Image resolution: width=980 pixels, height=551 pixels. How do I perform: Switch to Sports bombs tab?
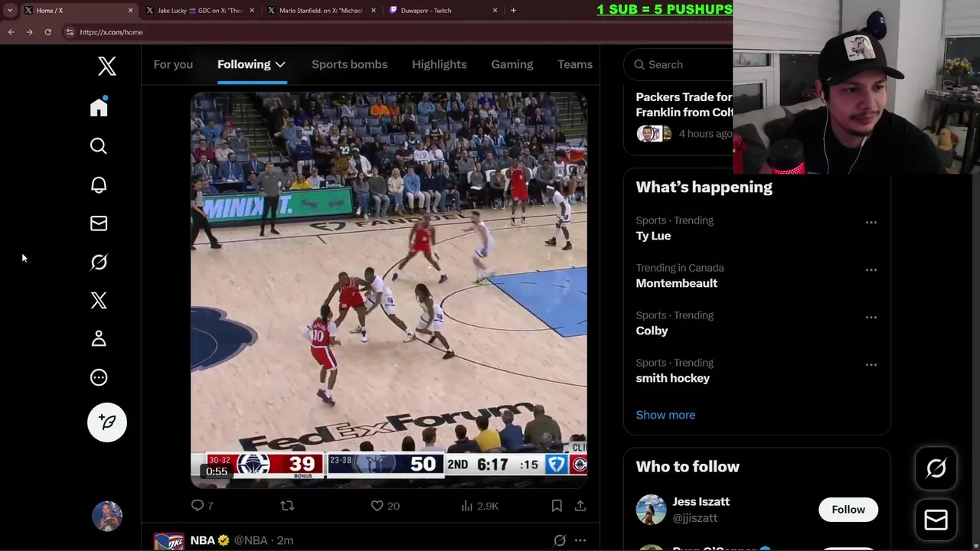click(349, 64)
